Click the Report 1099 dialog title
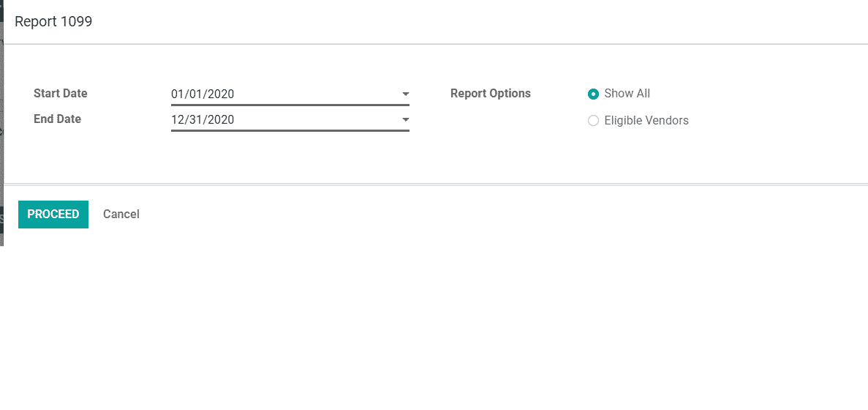Image resolution: width=868 pixels, height=410 pixels. (x=53, y=22)
